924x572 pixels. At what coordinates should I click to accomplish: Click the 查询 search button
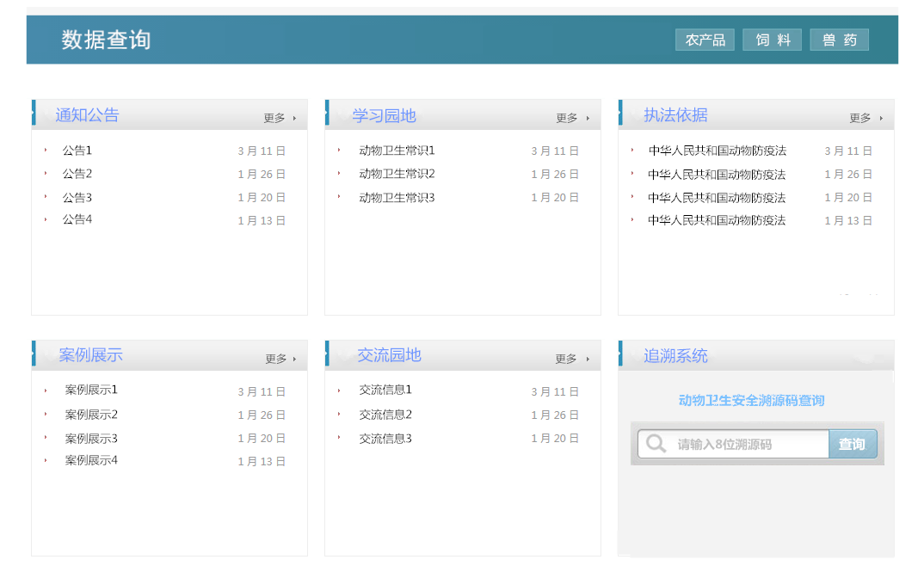852,444
